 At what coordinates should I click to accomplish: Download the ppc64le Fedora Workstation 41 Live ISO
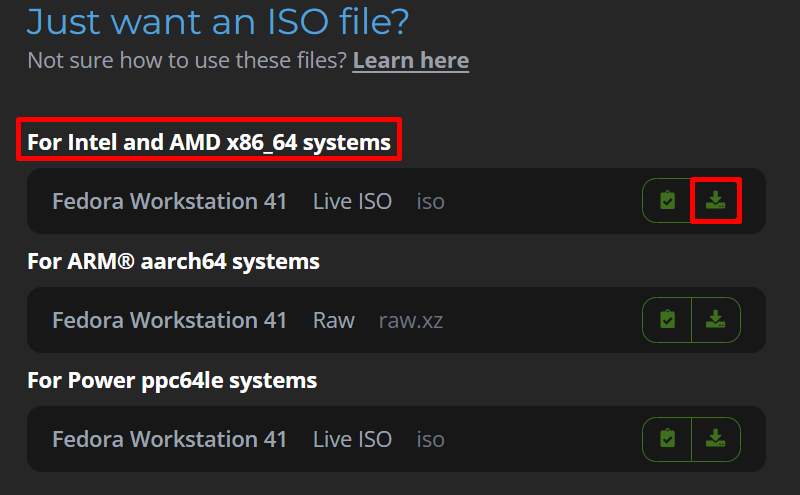click(x=716, y=439)
